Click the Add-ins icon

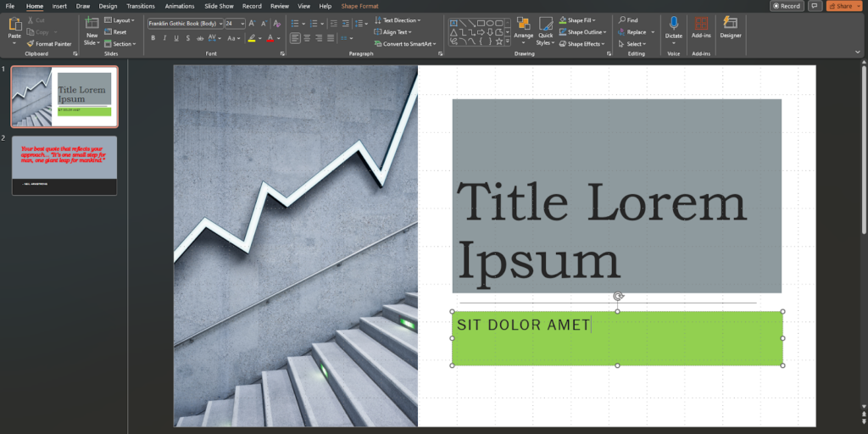coord(701,25)
